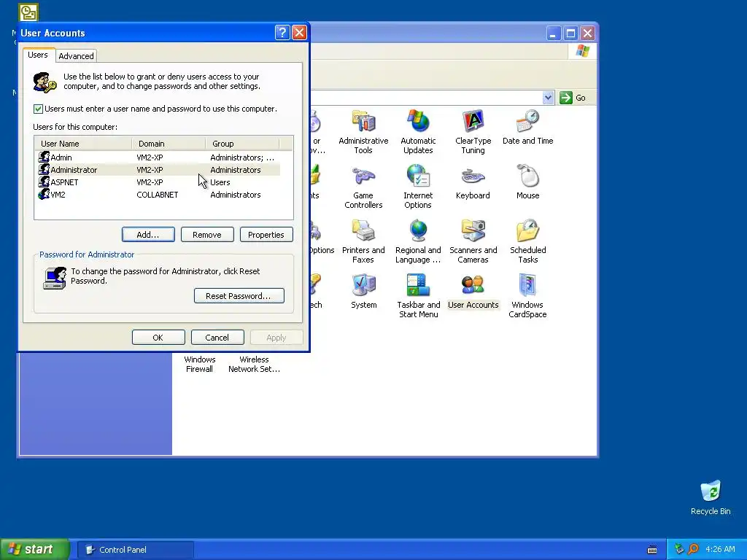Select the Administrator user row
The width and height of the screenshot is (747, 560).
point(158,170)
